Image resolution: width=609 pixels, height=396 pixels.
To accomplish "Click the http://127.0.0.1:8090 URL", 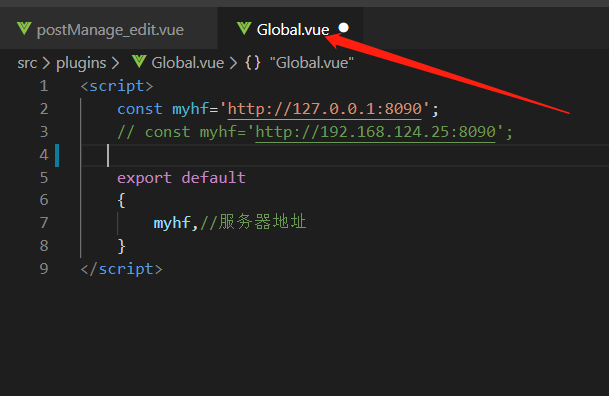I will click(325, 109).
